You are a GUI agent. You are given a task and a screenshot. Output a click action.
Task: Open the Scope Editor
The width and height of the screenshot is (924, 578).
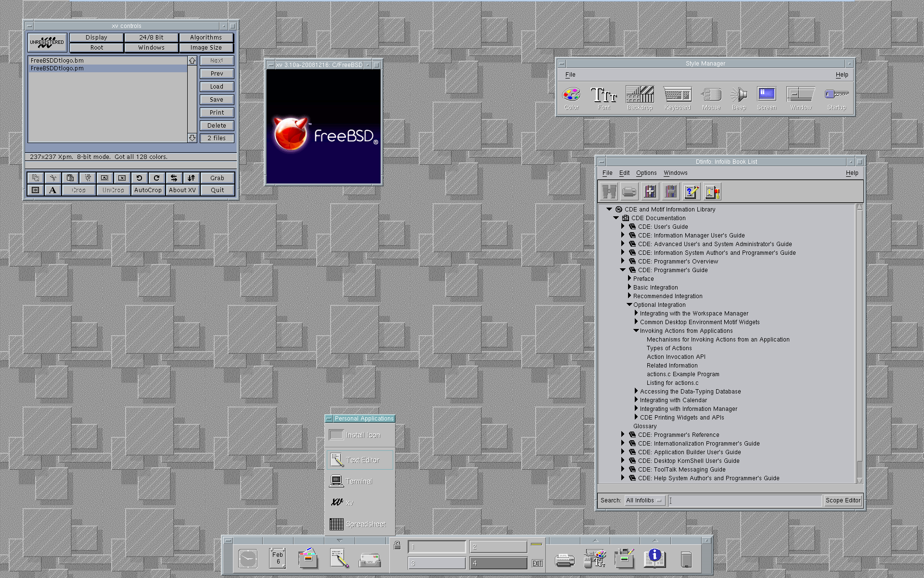tap(843, 500)
